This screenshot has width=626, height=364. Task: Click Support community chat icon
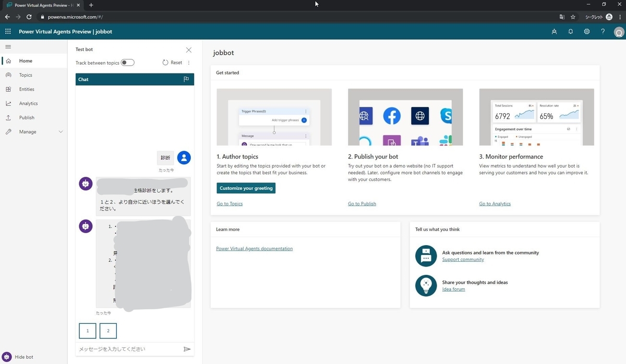click(x=426, y=256)
